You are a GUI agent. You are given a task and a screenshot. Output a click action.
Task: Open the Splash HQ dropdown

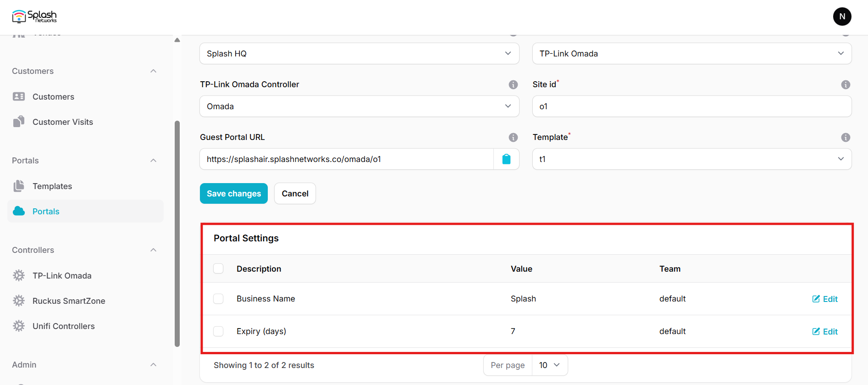[x=359, y=54]
